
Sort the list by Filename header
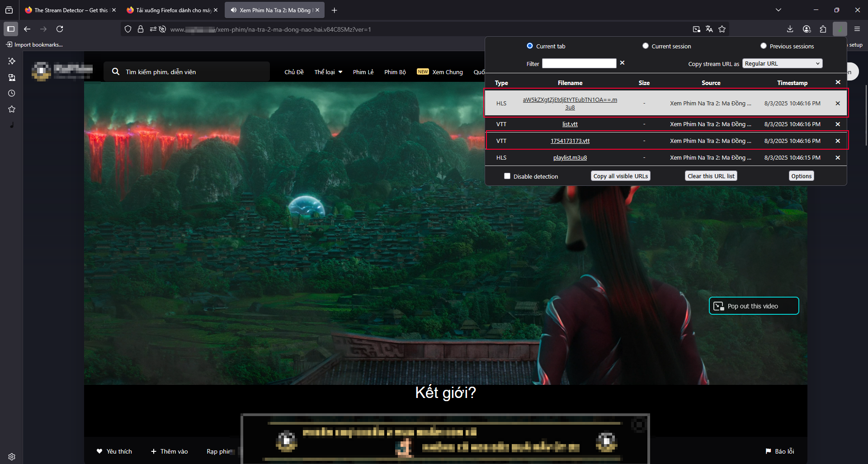pyautogui.click(x=570, y=83)
